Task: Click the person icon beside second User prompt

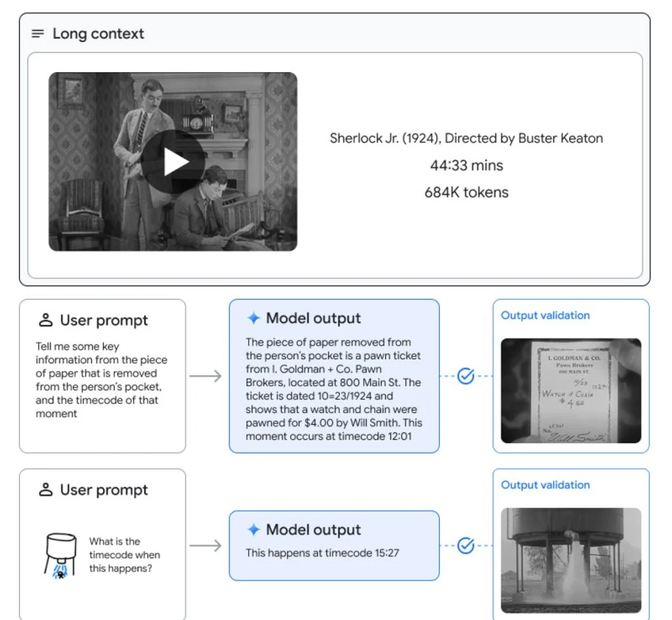Action: click(x=45, y=489)
